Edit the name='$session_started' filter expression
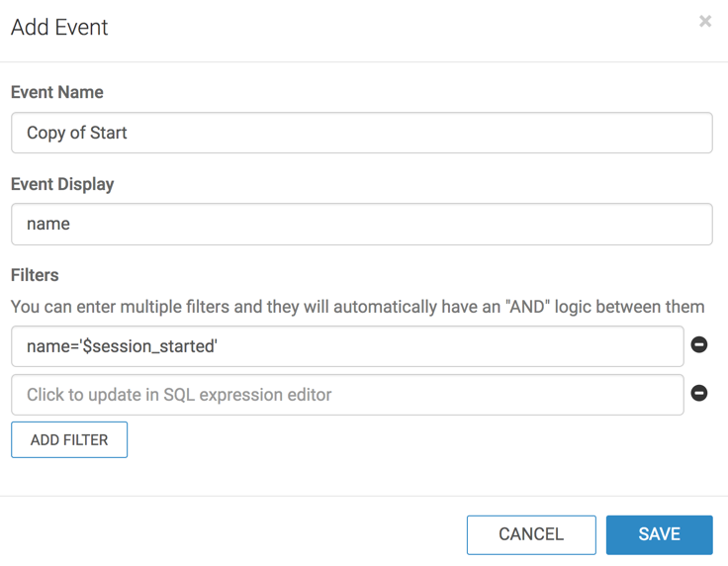 point(347,347)
